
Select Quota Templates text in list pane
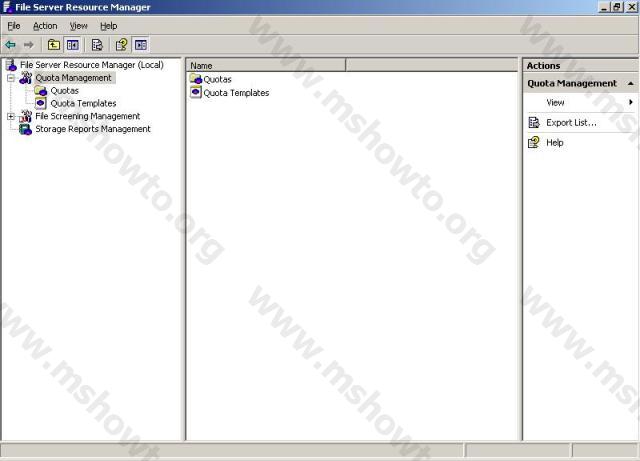click(236, 93)
